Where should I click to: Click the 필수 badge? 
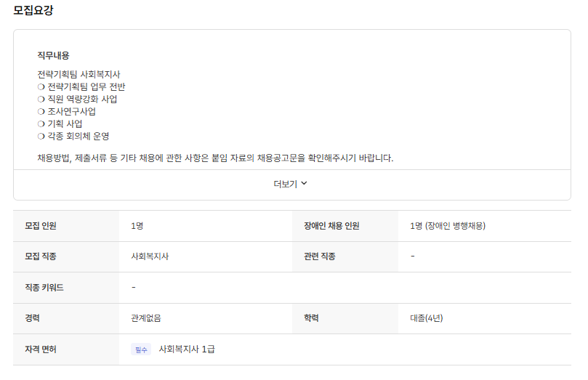click(141, 349)
